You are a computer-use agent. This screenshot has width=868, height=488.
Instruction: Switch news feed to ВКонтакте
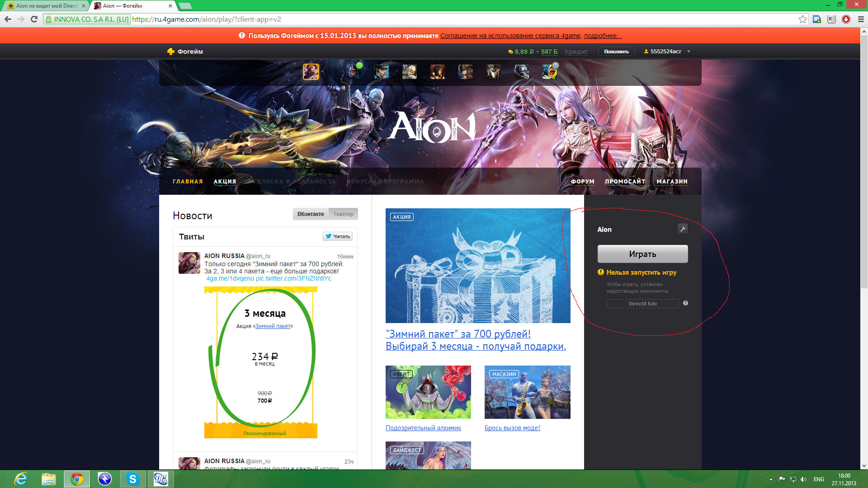(311, 214)
